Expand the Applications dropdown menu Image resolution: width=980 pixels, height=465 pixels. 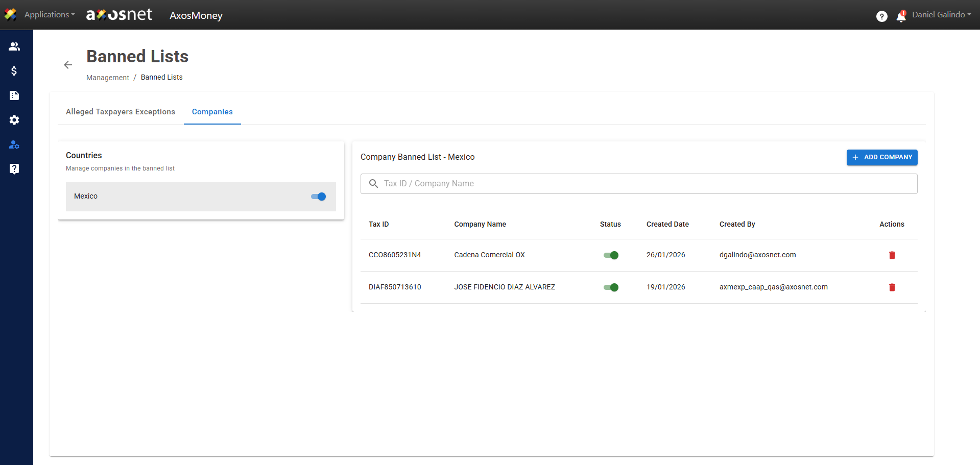50,15
